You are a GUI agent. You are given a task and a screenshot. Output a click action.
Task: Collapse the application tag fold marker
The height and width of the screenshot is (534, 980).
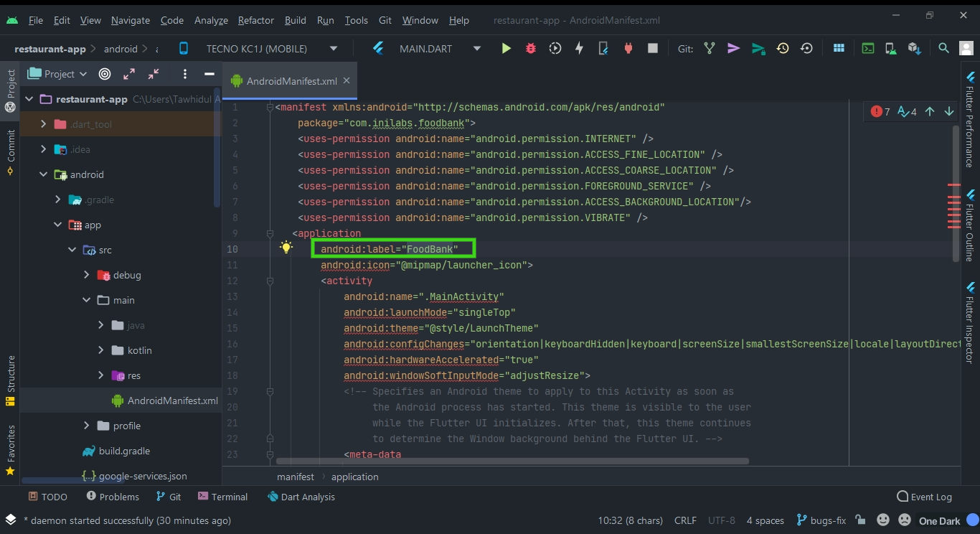(x=270, y=233)
